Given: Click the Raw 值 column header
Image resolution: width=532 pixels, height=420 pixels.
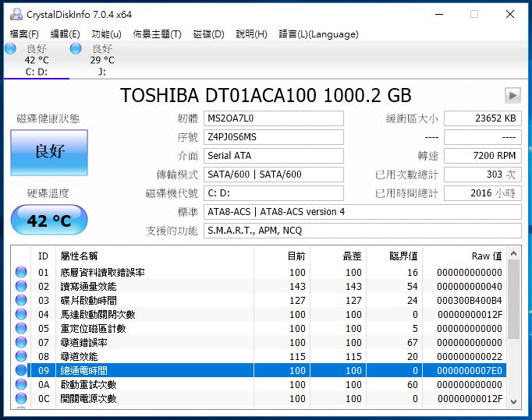Looking at the screenshot, I should (465, 256).
